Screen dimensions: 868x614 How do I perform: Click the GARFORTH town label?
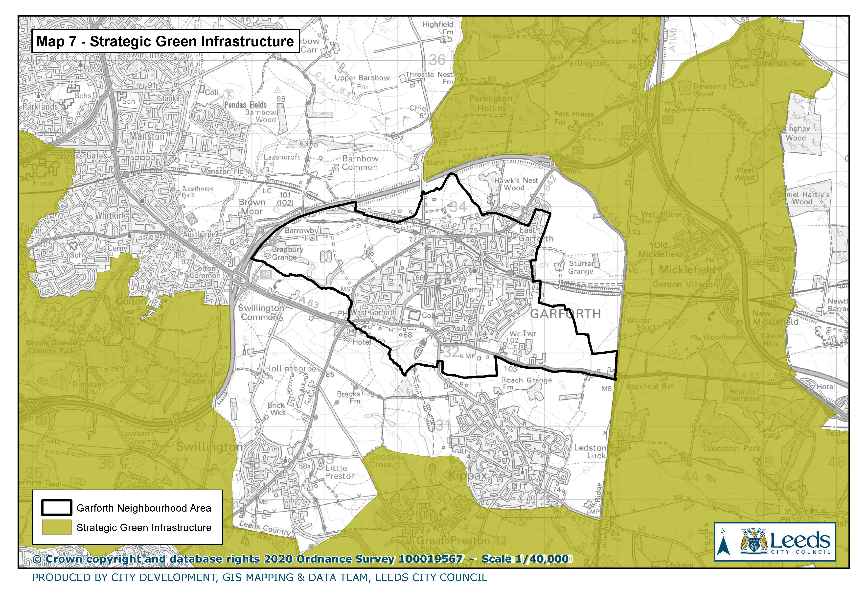point(565,314)
